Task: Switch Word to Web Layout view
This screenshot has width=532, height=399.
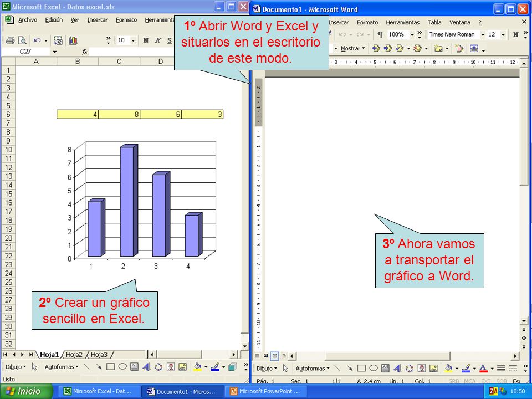Action: point(266,356)
